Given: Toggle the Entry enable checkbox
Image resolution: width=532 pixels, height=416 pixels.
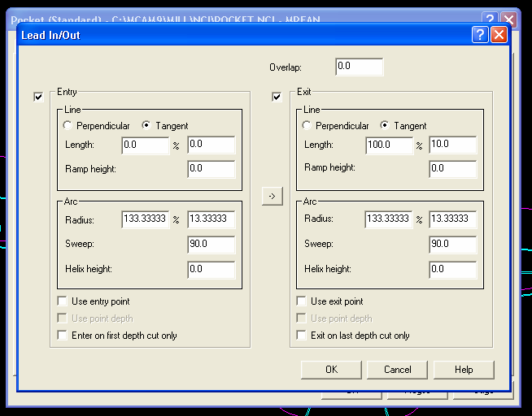Looking at the screenshot, I should 39,97.
